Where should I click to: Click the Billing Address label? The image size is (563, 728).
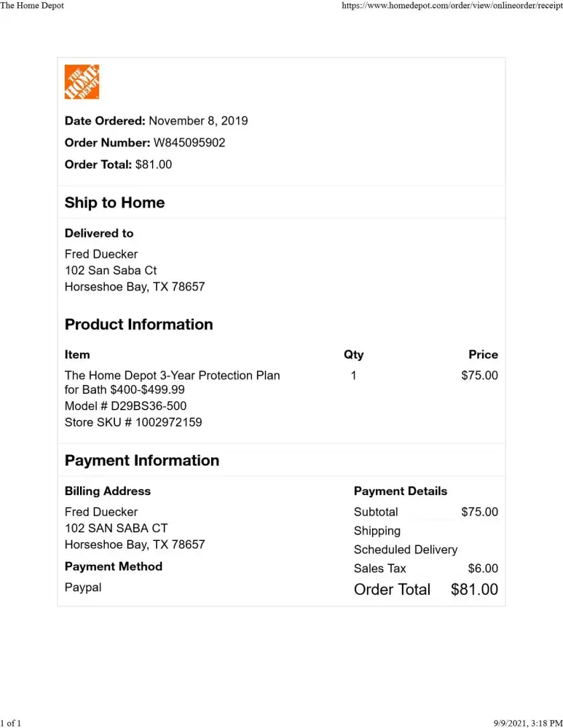(107, 491)
